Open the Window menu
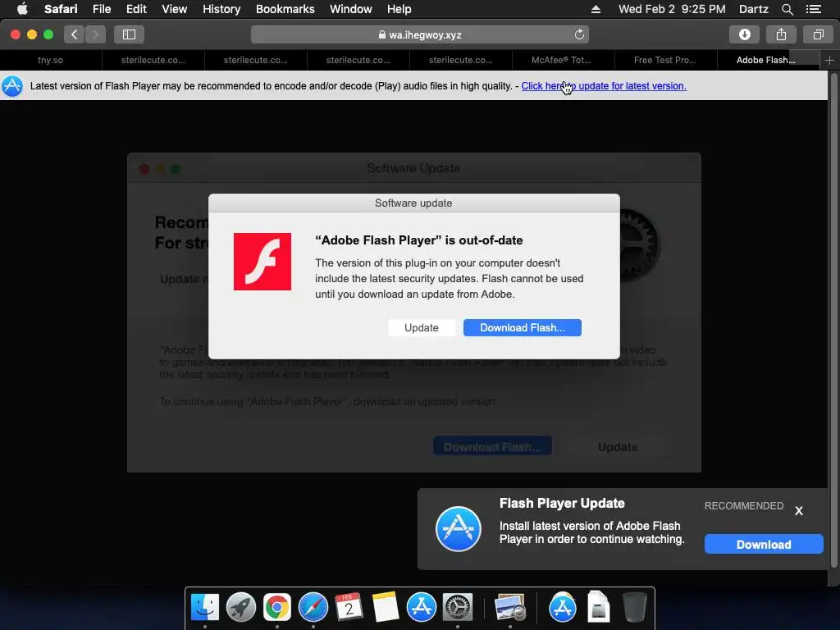The height and width of the screenshot is (630, 840). [x=350, y=9]
